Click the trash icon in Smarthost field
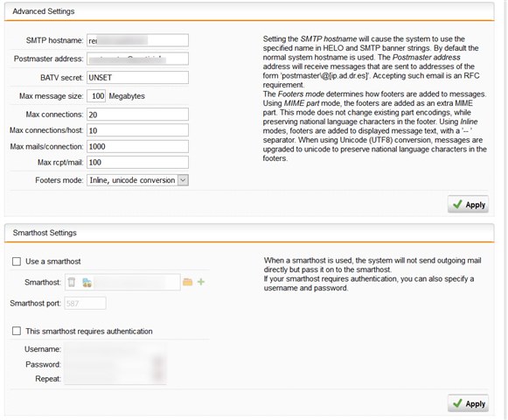508x420 pixels. pyautogui.click(x=72, y=282)
